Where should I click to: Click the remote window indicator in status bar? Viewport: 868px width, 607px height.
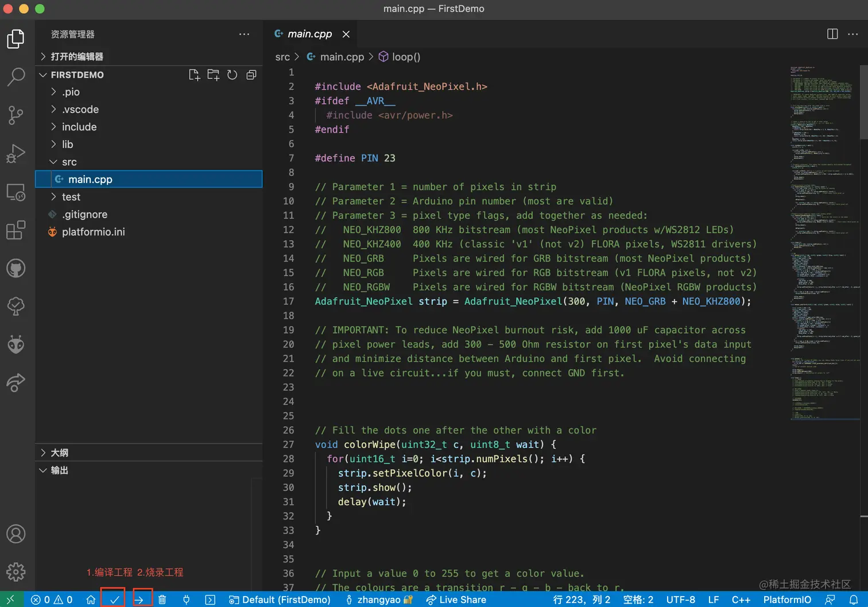click(11, 600)
